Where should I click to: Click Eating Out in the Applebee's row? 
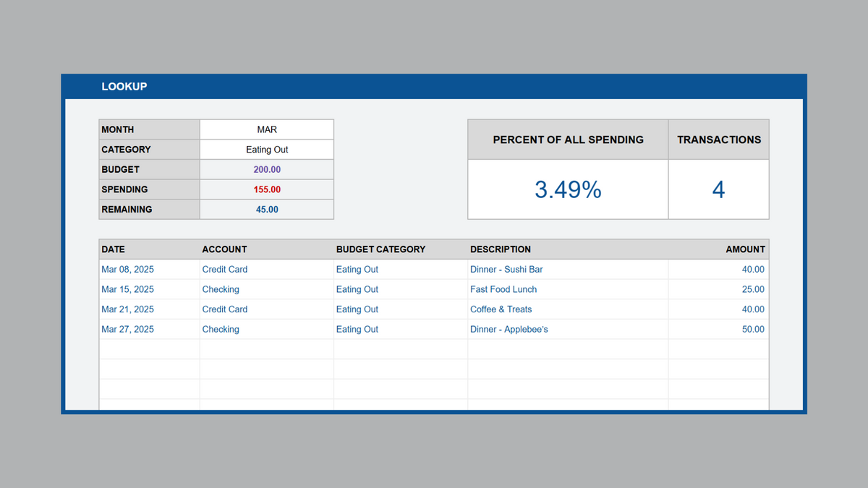357,329
